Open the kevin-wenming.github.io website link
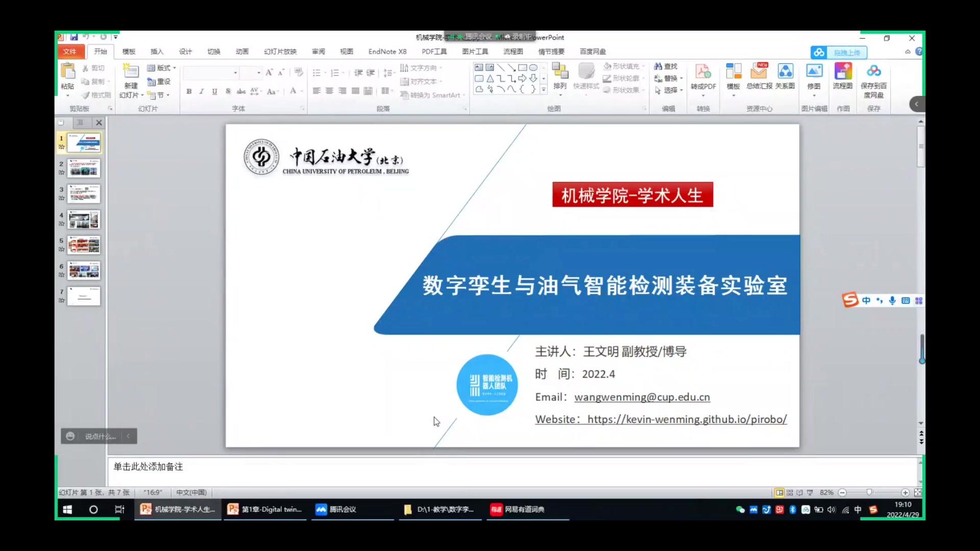Image resolution: width=980 pixels, height=551 pixels. point(687,419)
